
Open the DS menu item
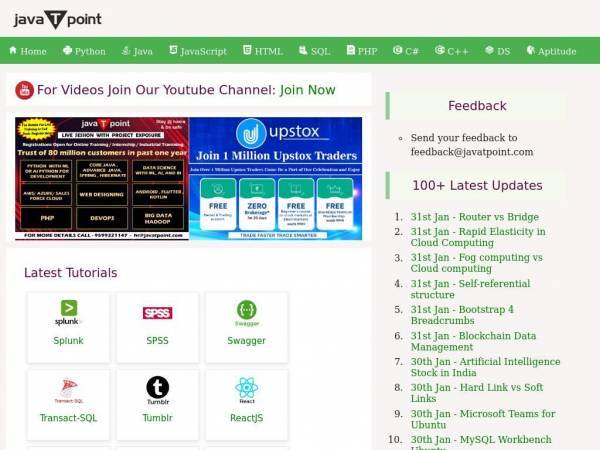[497, 51]
